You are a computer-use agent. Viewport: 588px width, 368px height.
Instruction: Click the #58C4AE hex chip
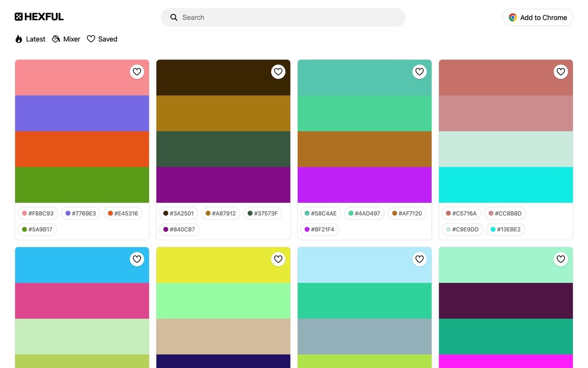[321, 213]
